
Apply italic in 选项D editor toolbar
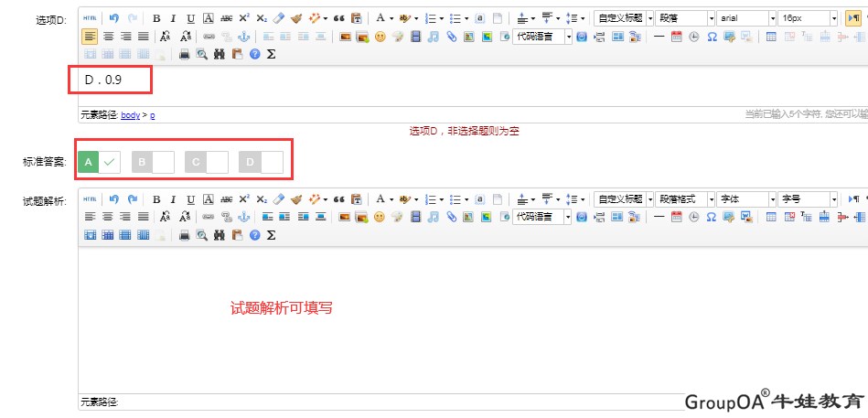tap(173, 18)
